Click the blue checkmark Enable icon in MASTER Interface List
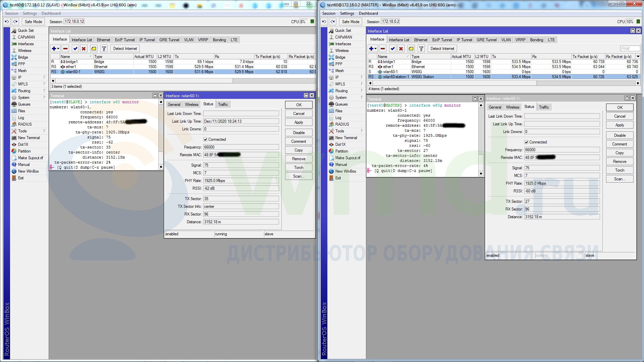 click(393, 49)
